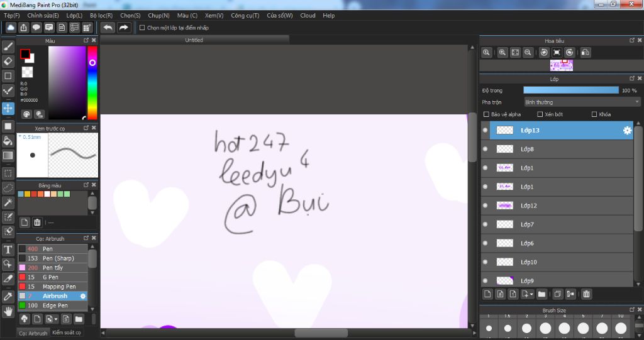The image size is (644, 340).
Task: Select the Gradient tool
Action: (x=8, y=156)
